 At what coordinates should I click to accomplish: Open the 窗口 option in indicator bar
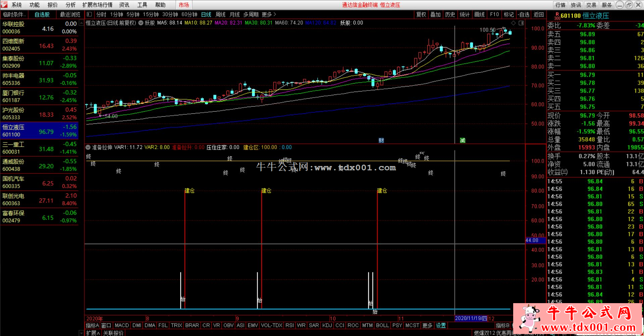point(106,325)
